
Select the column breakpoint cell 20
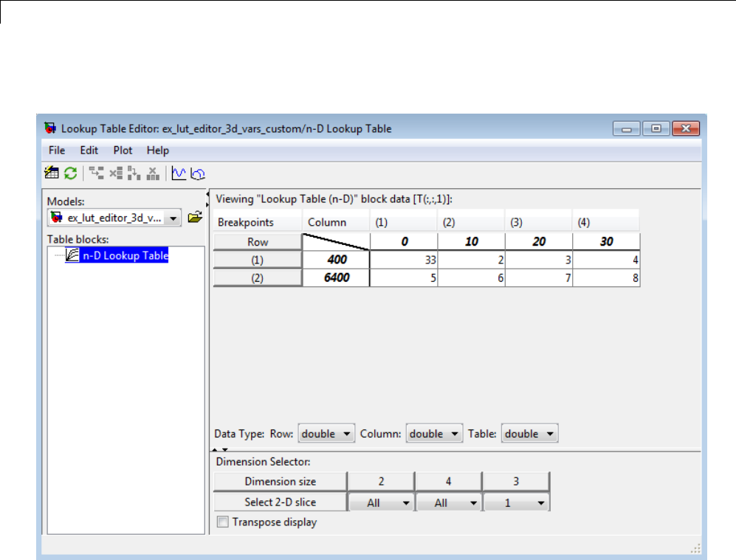[539, 241]
